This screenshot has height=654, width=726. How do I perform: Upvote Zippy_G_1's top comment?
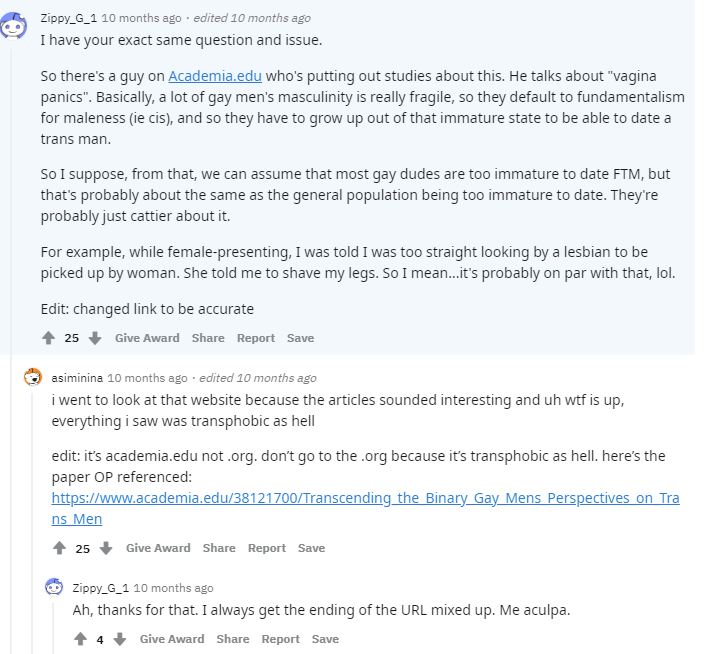[x=48, y=338]
